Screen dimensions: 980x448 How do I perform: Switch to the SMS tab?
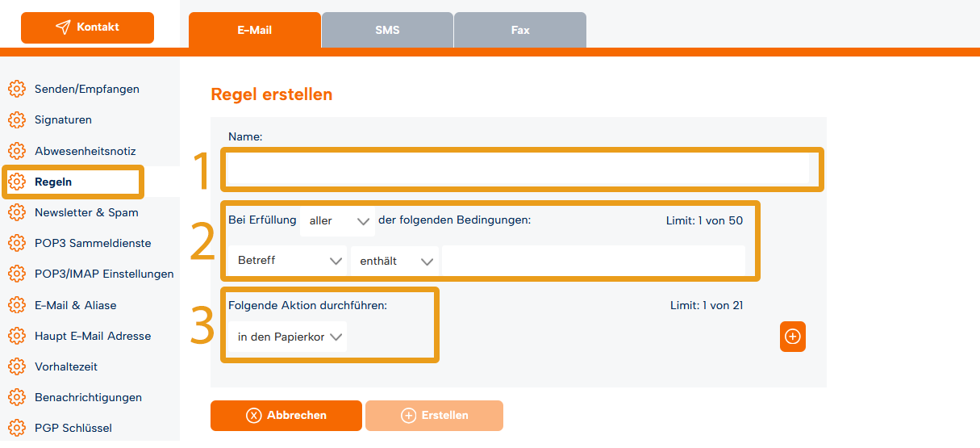click(x=387, y=30)
